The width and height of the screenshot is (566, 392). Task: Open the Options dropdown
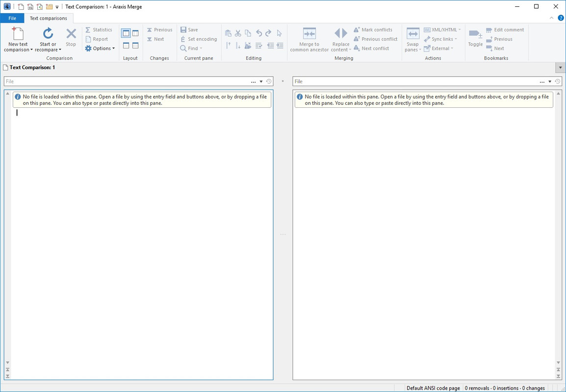click(100, 49)
